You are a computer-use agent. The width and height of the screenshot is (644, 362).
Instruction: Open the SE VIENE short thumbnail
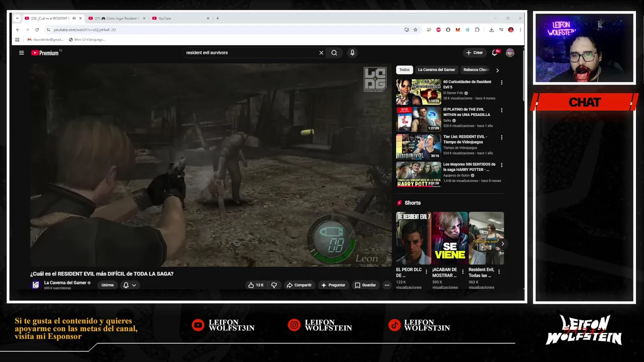450,238
